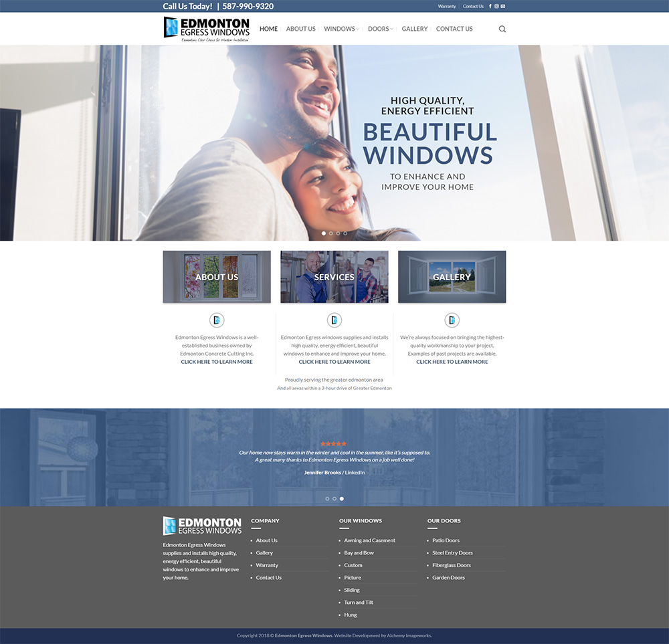Click the Jennifer Brooks testimonial author
This screenshot has height=644, width=669.
pos(322,473)
